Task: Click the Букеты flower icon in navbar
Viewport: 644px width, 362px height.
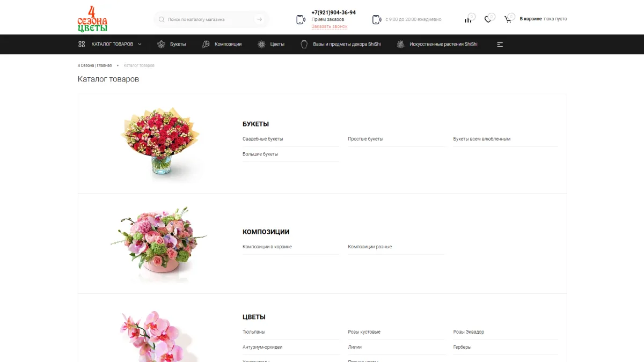Action: [x=161, y=45]
